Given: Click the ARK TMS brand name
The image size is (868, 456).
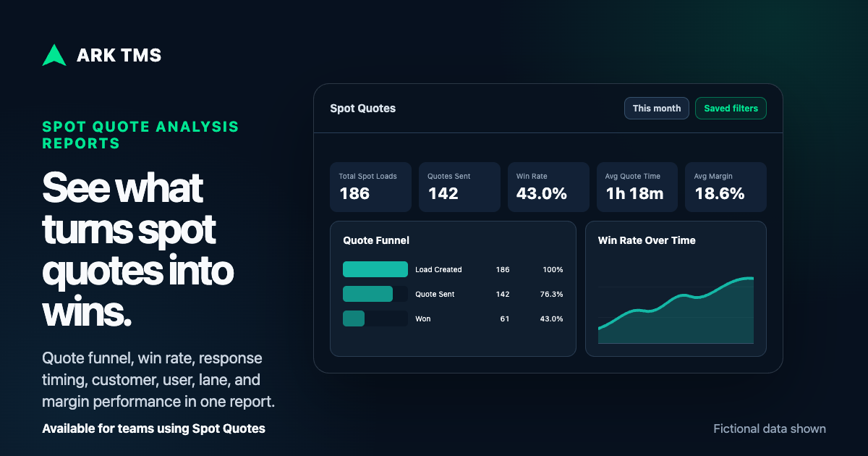Looking at the screenshot, I should coord(119,55).
